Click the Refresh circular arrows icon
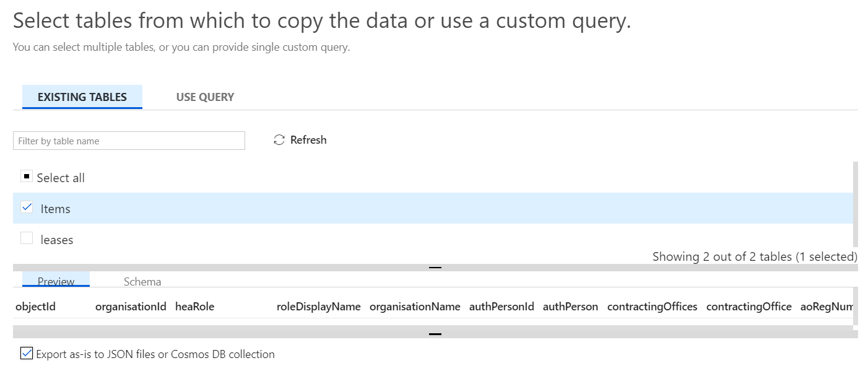The height and width of the screenshot is (376, 868). [x=279, y=140]
